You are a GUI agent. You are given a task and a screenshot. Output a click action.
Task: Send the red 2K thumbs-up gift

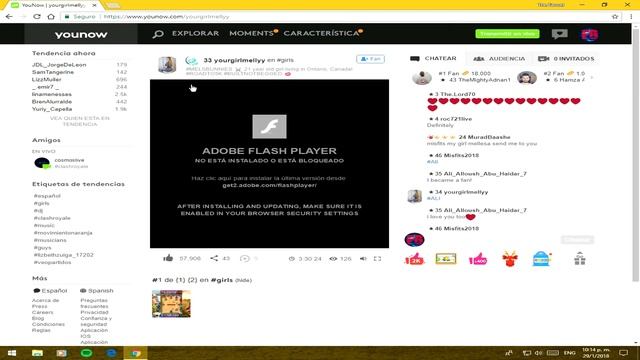click(x=414, y=259)
